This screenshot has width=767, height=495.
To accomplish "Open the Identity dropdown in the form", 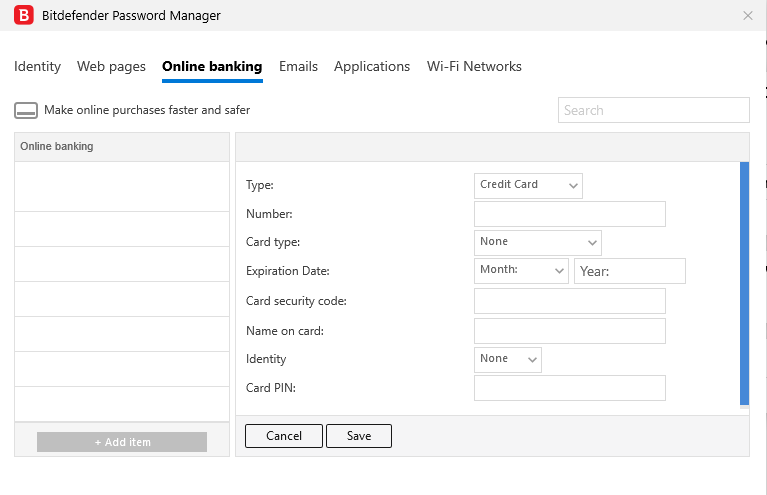I will pyautogui.click(x=507, y=359).
